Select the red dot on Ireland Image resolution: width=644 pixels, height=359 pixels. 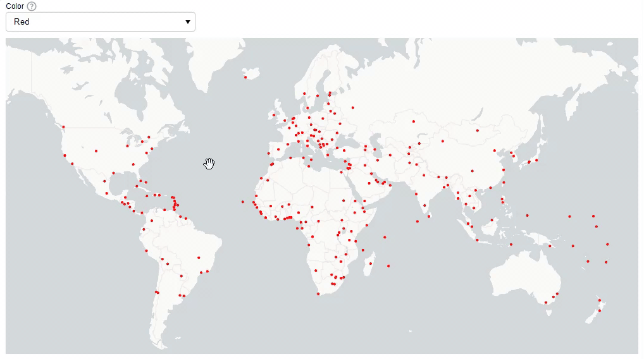[274, 115]
